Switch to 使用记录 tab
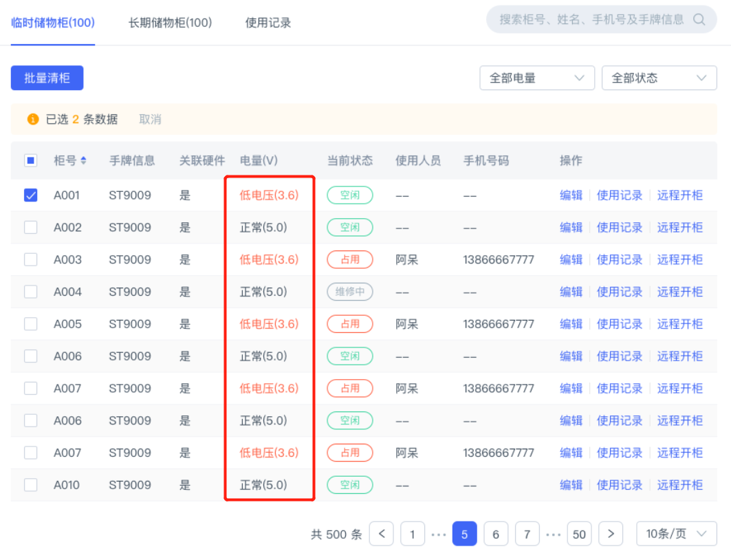 268,23
